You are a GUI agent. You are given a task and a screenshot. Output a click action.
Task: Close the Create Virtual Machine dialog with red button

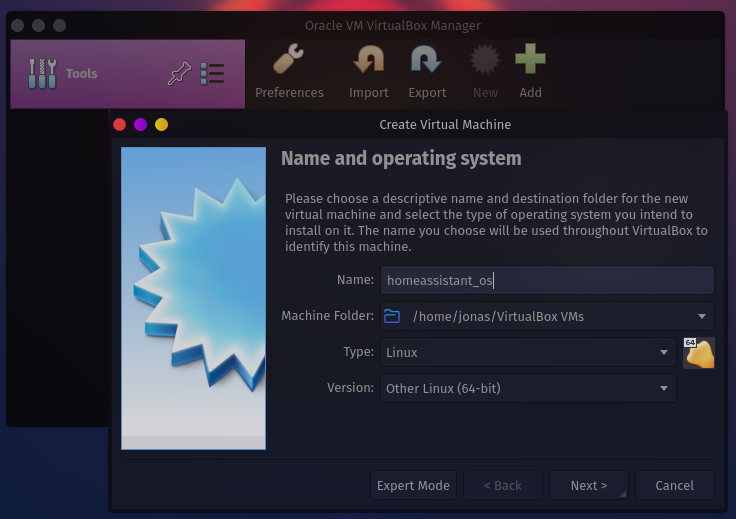[119, 125]
